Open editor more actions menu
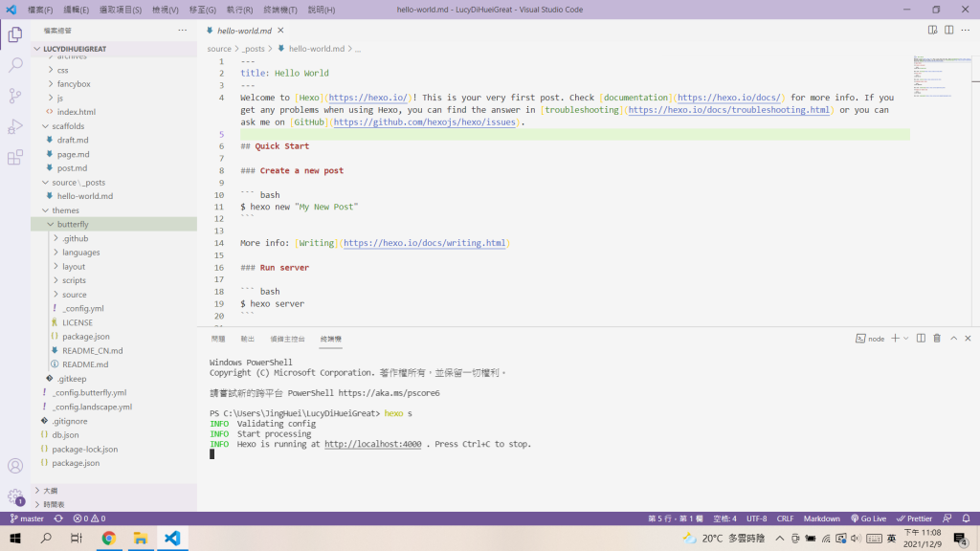This screenshot has height=551, width=980. pyautogui.click(x=966, y=30)
